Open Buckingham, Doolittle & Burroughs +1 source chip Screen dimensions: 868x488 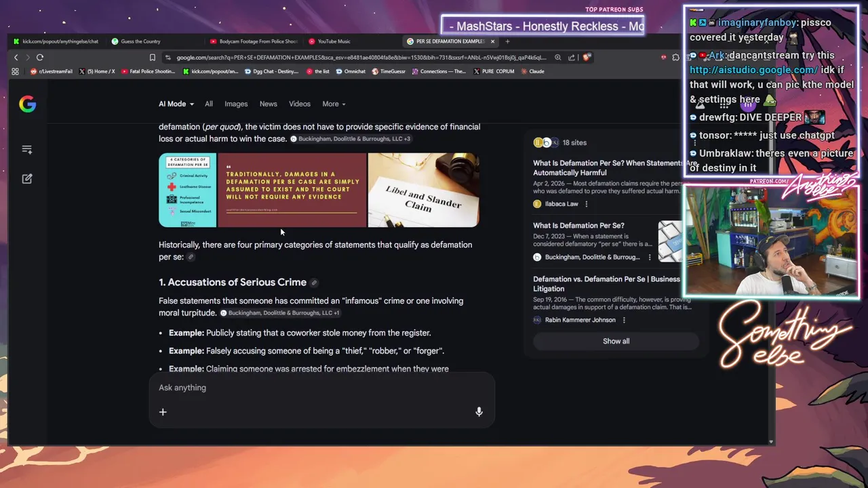coord(280,313)
